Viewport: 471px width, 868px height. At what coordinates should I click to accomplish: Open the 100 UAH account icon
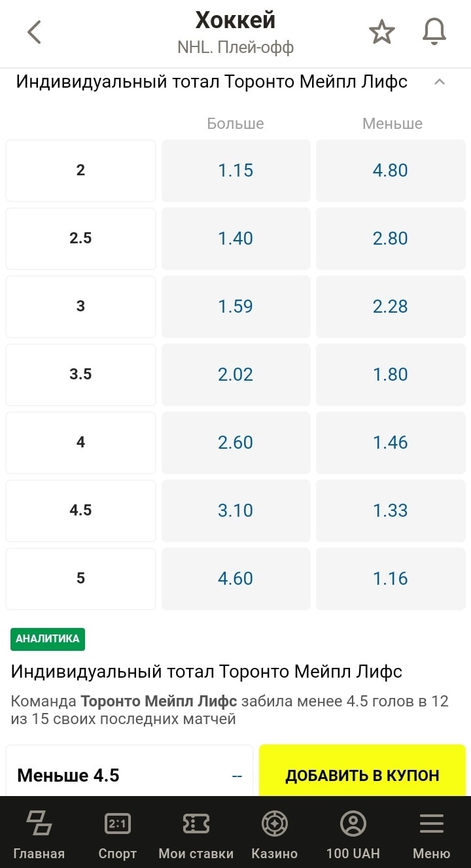point(353,824)
